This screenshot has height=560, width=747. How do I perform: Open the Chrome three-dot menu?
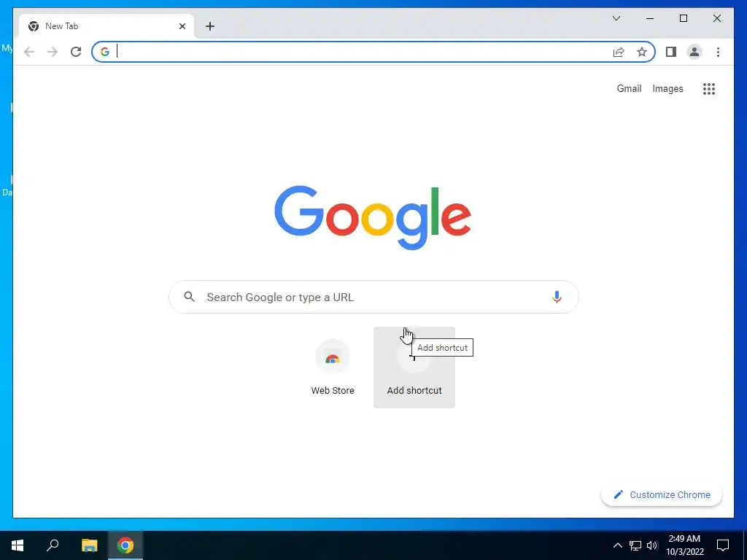(718, 52)
